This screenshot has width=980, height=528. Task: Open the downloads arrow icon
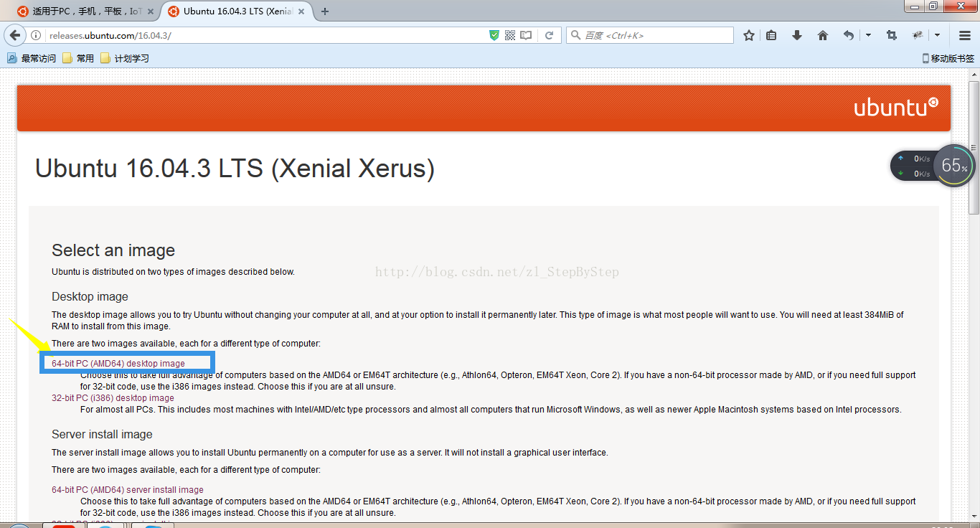(797, 35)
